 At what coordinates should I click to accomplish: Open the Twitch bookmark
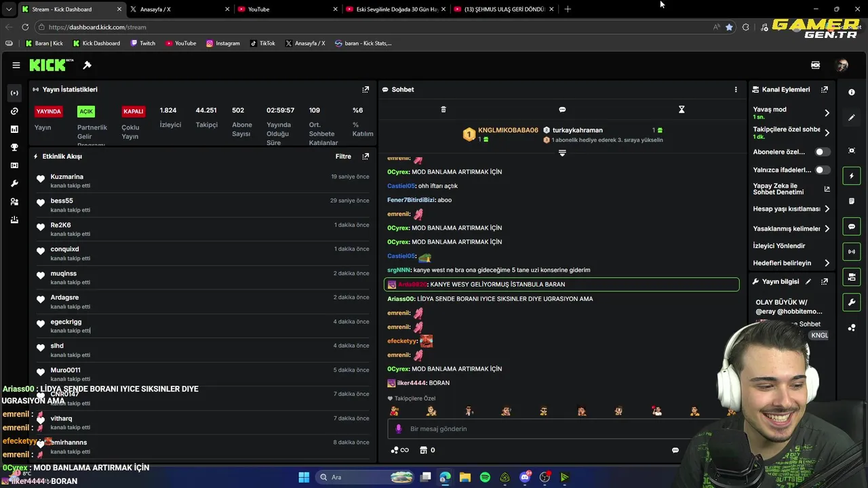pyautogui.click(x=143, y=43)
